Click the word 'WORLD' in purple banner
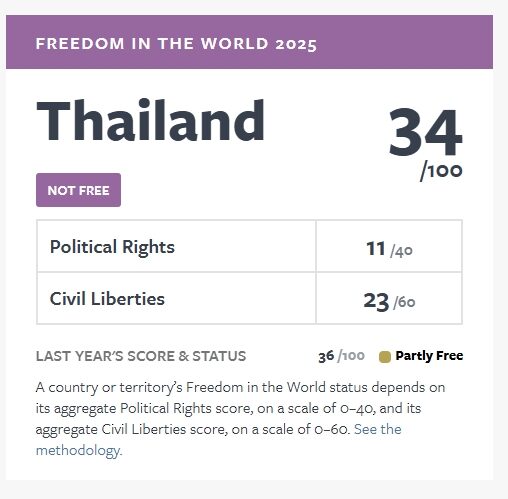The height and width of the screenshot is (499, 508). 235,44
